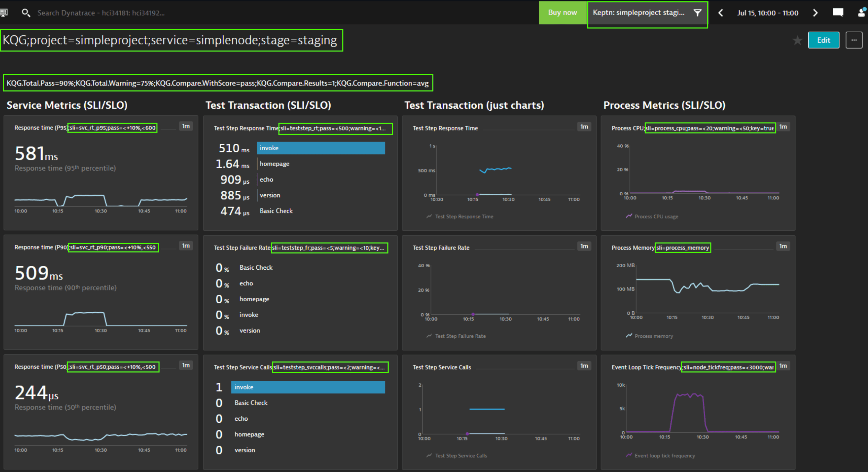868x472 pixels.
Task: Open the dashboard ellipsis options menu
Action: pos(854,40)
